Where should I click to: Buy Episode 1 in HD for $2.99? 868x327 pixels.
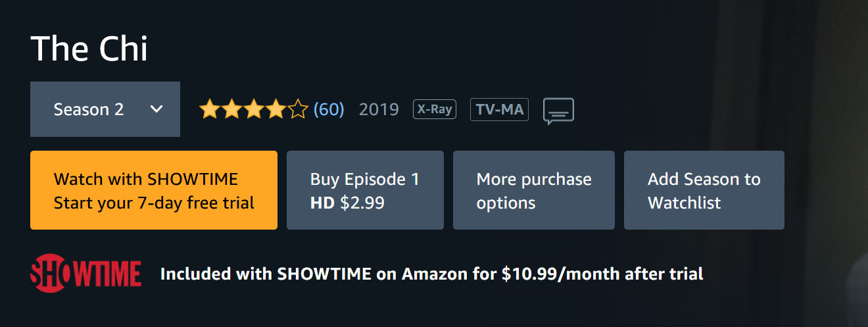coord(365,190)
